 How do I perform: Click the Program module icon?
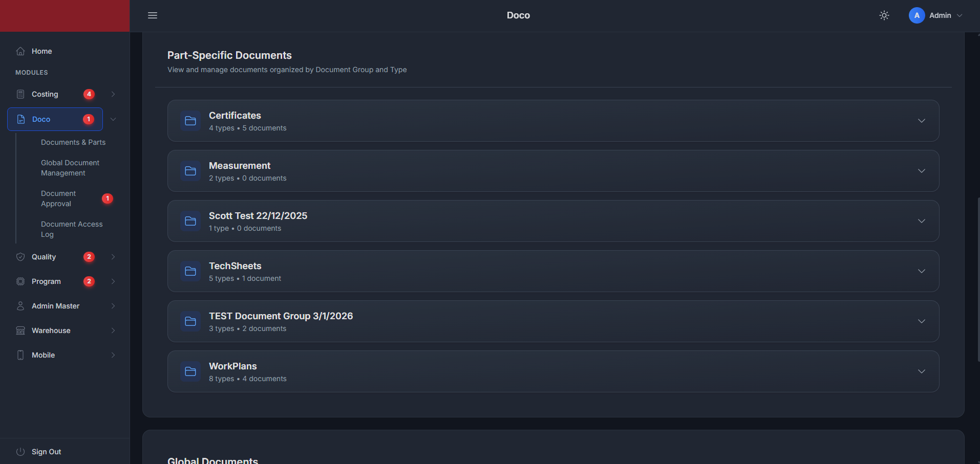[x=20, y=281]
